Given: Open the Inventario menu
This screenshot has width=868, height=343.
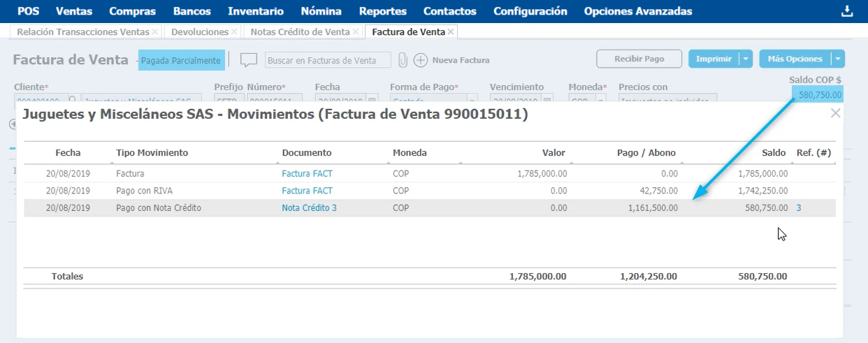Looking at the screenshot, I should coord(256,11).
